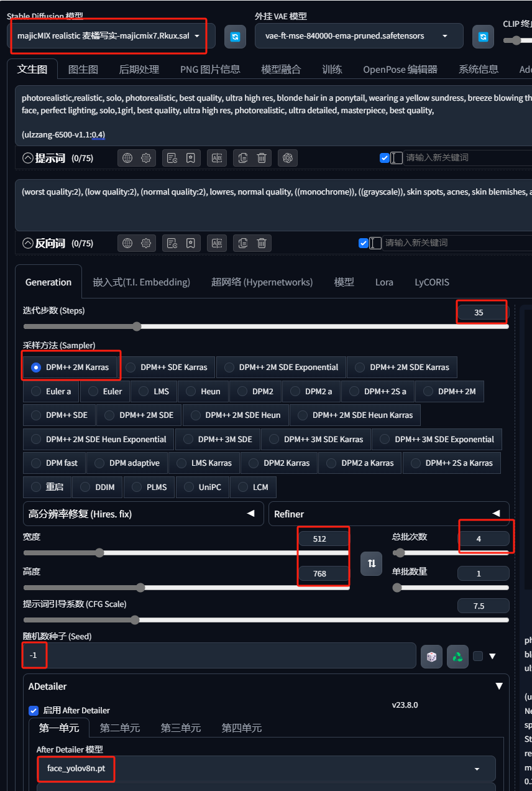Select the UniPC sampler
The width and height of the screenshot is (532, 791).
pos(203,487)
